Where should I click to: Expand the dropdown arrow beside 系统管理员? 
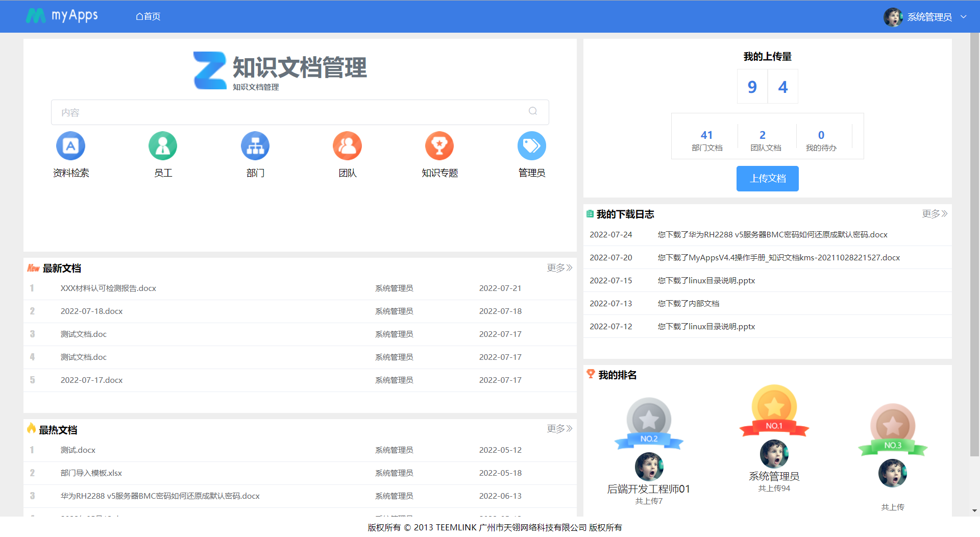964,17
